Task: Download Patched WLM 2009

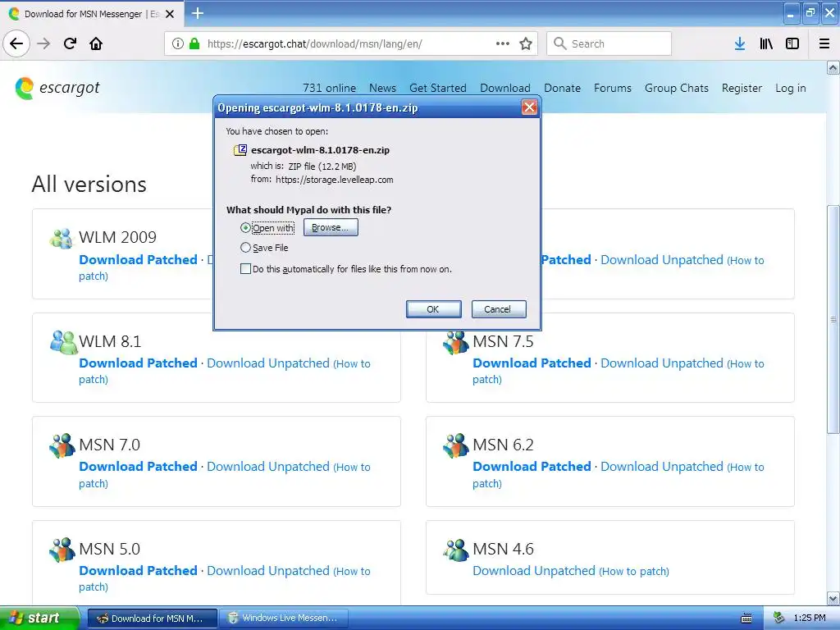Action: coord(138,260)
